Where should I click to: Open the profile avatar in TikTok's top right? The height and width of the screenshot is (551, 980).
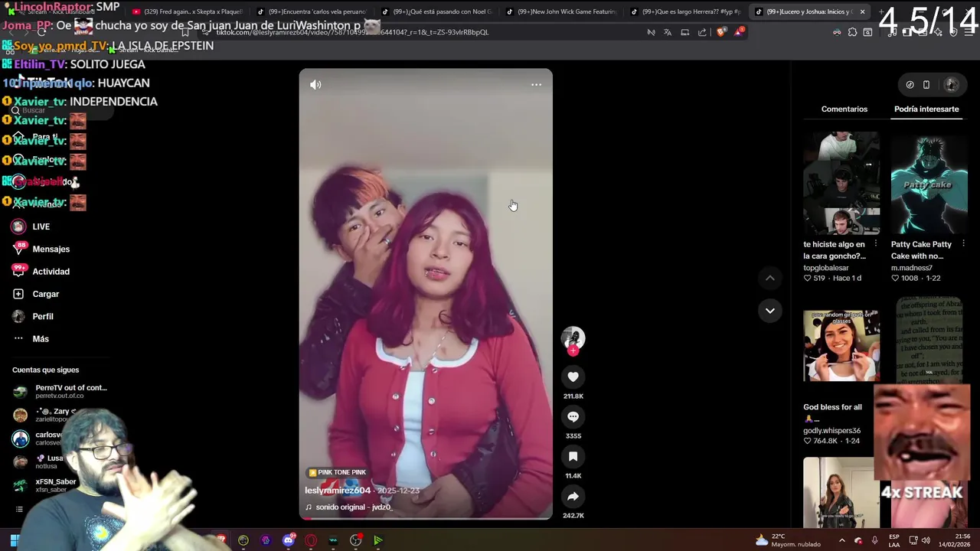pos(952,85)
